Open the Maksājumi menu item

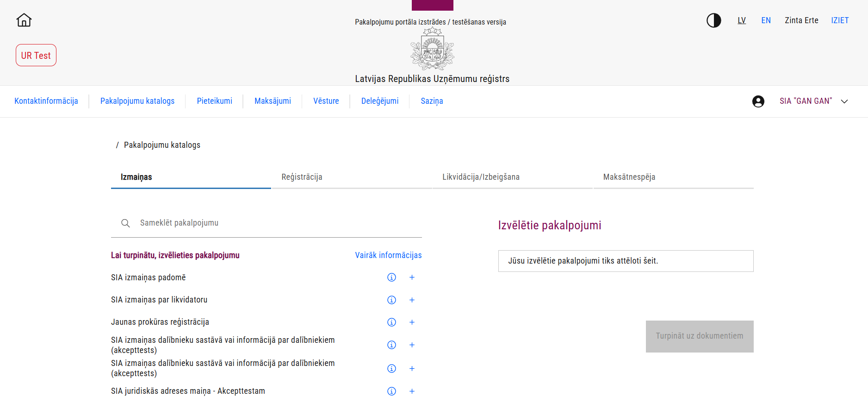pos(273,101)
